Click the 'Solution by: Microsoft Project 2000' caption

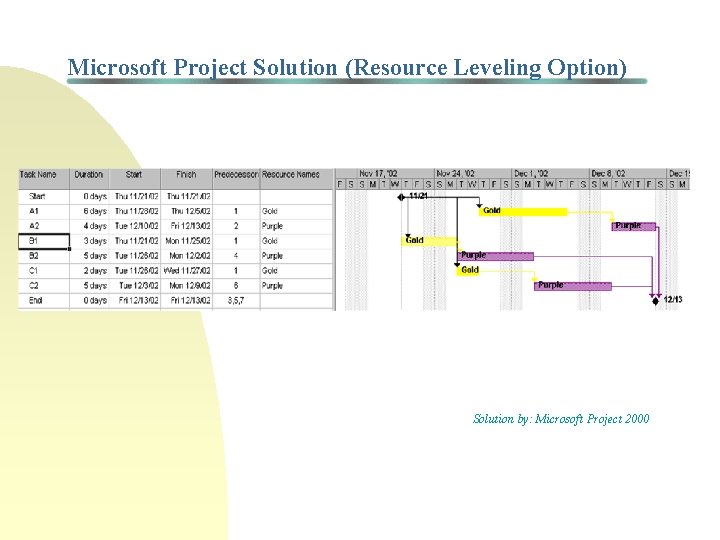point(561,419)
